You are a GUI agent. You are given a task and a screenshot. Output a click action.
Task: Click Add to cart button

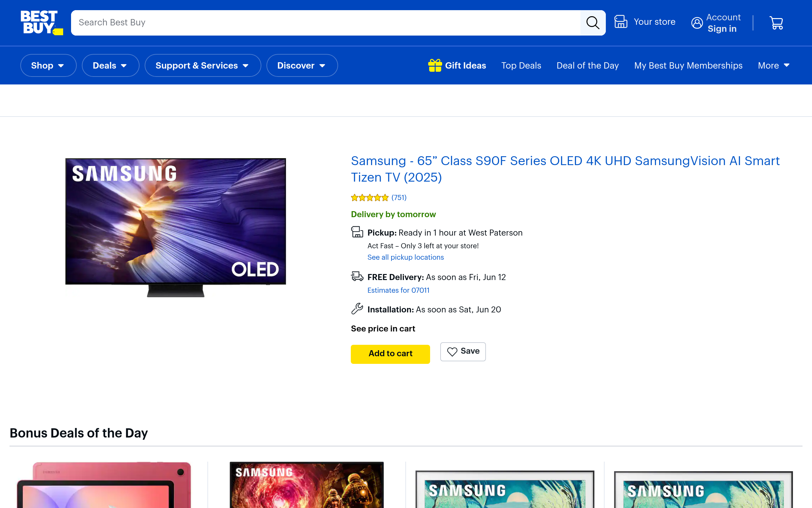[x=390, y=354]
